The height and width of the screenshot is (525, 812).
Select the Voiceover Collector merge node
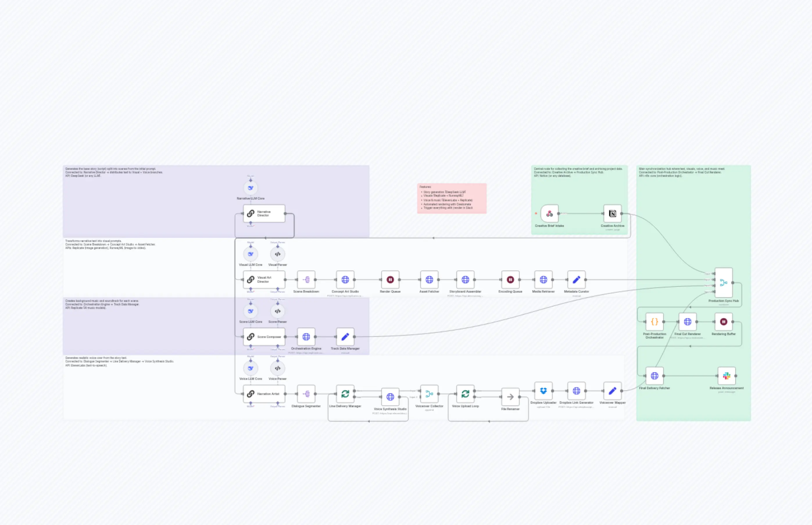point(429,394)
